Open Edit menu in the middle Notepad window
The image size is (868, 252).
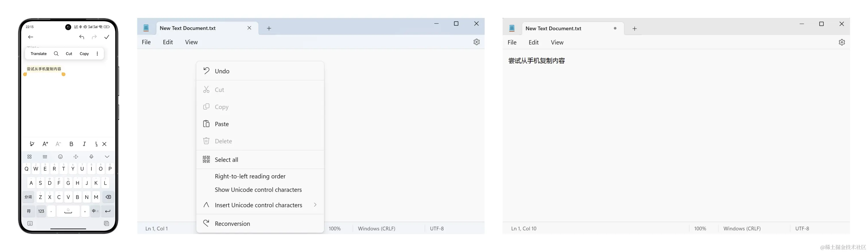point(168,42)
